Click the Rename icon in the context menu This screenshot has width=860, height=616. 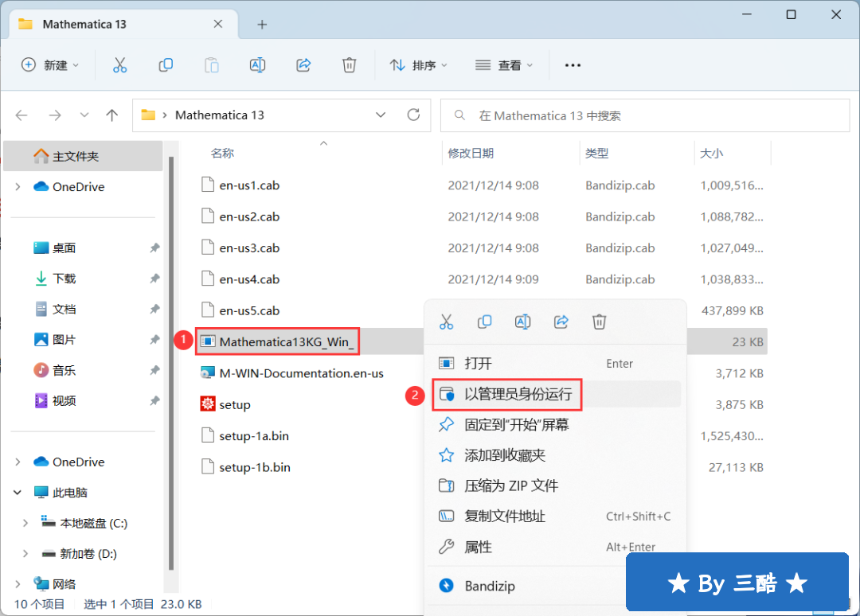tap(522, 322)
